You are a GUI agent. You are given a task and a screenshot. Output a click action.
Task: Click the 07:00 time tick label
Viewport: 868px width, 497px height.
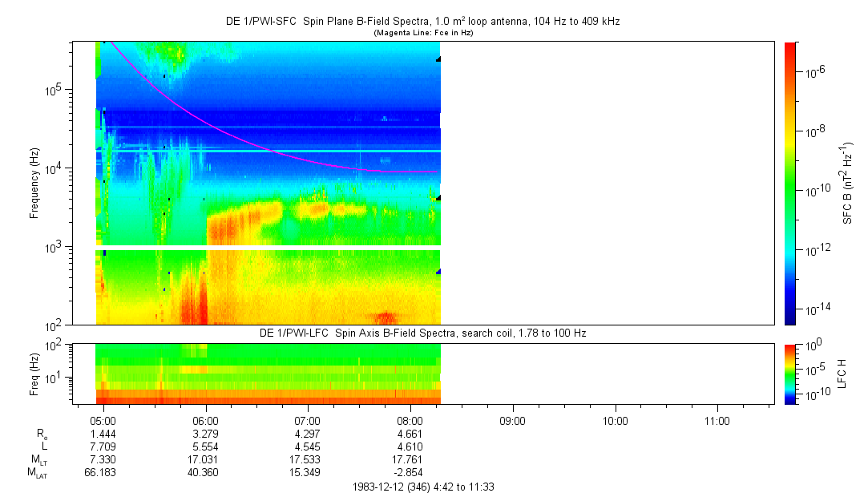coord(308,420)
